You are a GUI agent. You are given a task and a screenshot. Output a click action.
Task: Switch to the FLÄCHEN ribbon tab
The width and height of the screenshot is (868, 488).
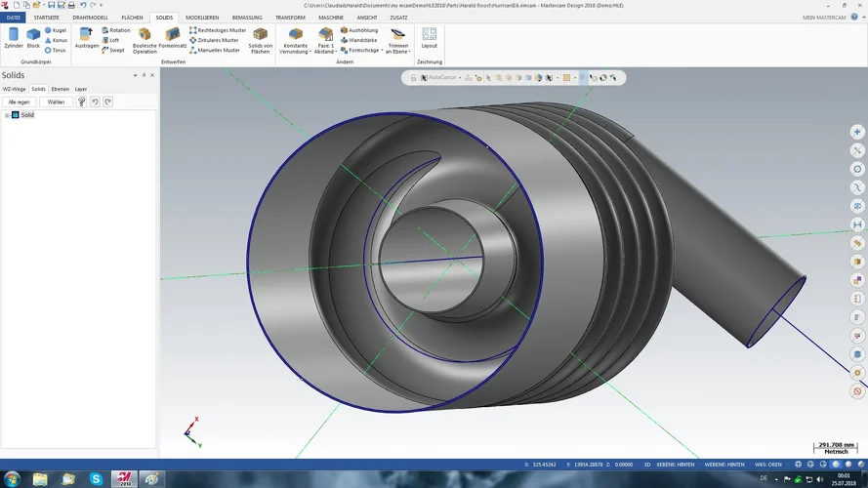click(x=132, y=18)
